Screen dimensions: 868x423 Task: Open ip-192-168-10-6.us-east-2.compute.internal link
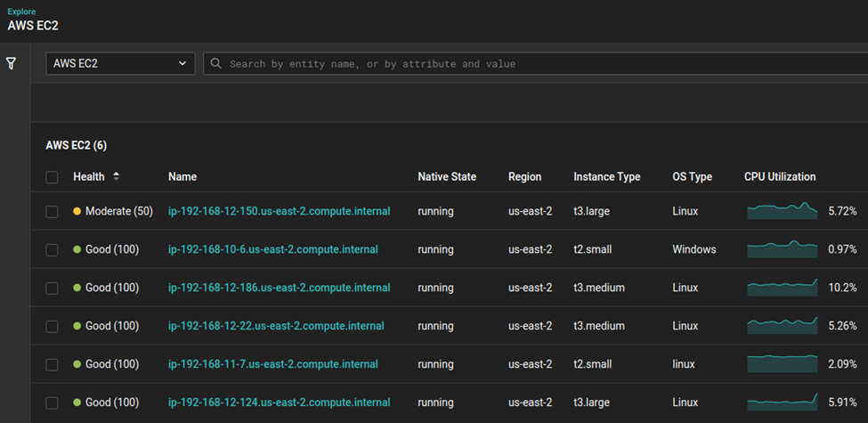tap(273, 249)
